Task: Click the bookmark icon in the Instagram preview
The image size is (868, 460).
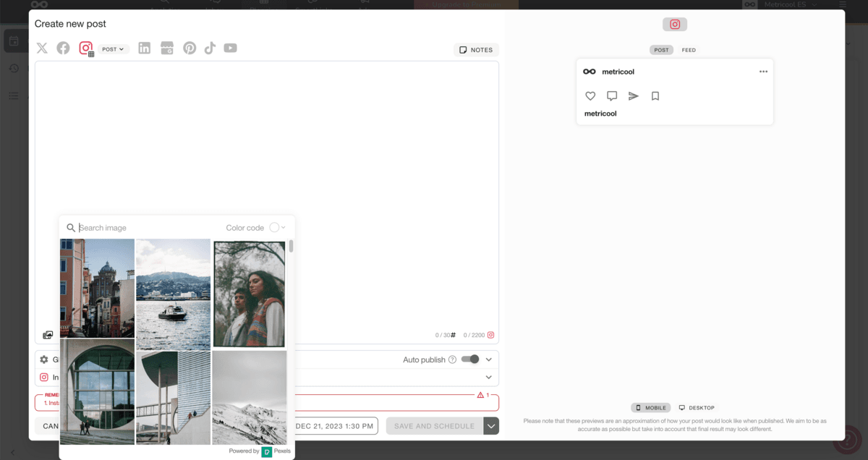Action: point(655,95)
